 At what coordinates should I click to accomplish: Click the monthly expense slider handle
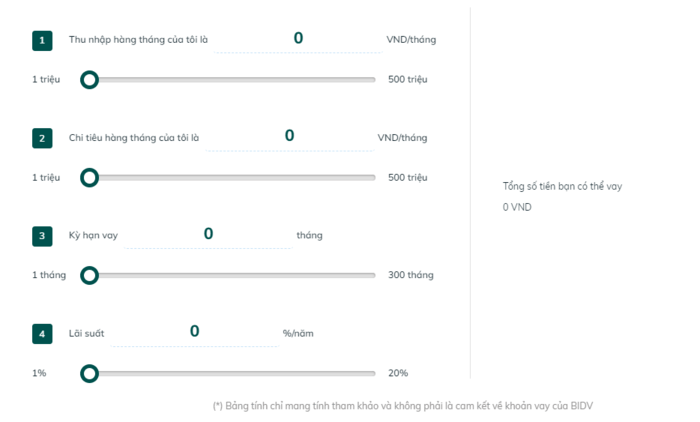[x=89, y=178]
